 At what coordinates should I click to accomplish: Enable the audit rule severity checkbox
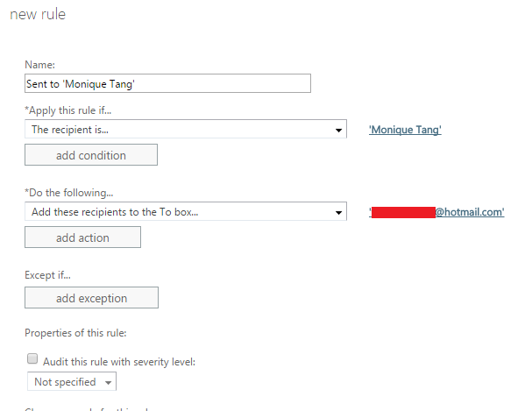[32, 358]
